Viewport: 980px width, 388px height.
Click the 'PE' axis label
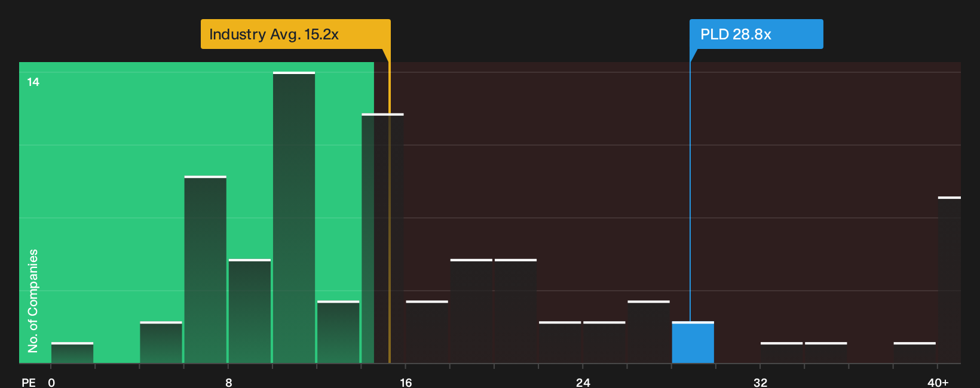pos(29,382)
